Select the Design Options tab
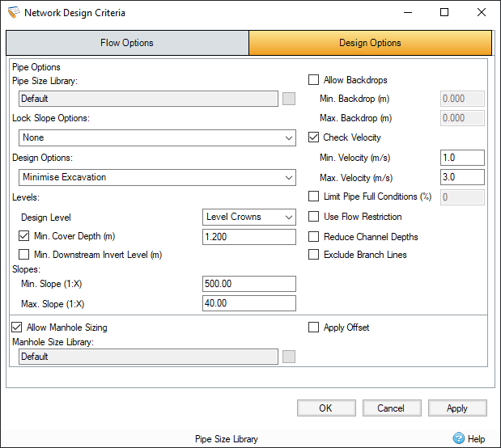The height and width of the screenshot is (448, 501). [x=370, y=43]
